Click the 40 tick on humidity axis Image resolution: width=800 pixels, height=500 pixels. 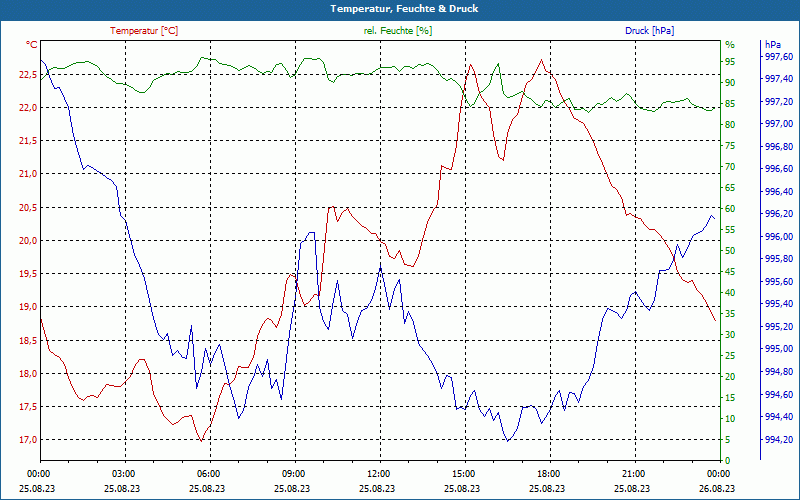point(730,293)
